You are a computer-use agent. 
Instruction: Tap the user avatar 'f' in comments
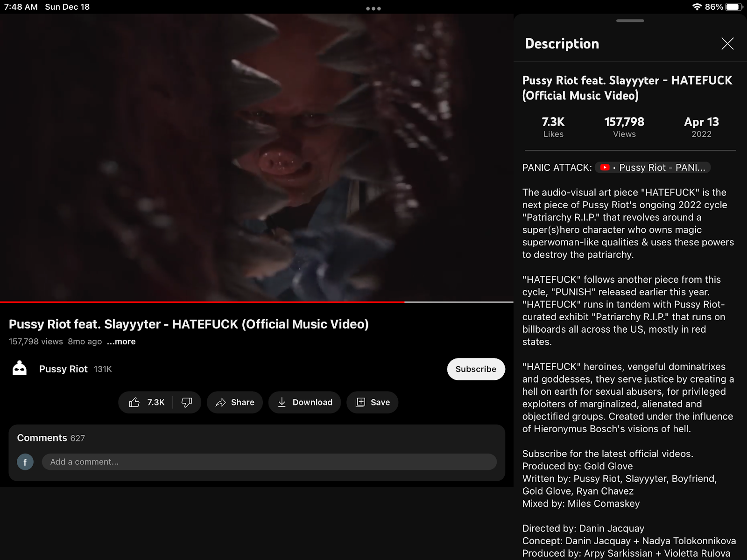pyautogui.click(x=25, y=462)
